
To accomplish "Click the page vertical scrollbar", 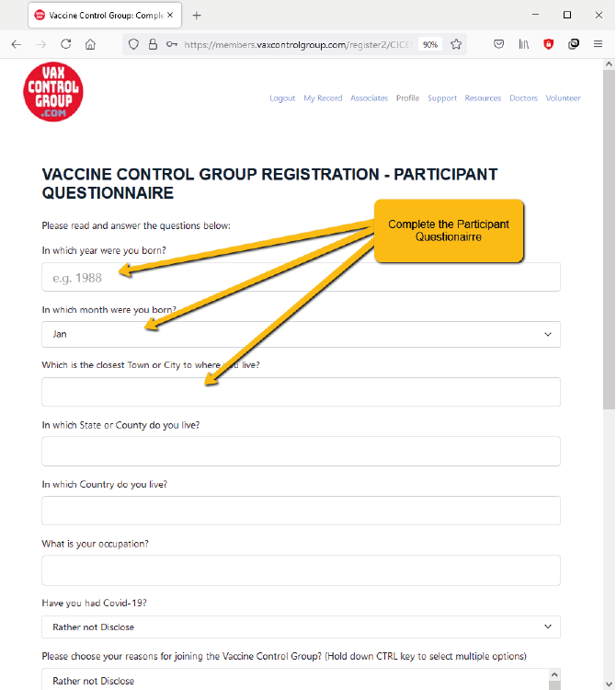I will tap(608, 276).
